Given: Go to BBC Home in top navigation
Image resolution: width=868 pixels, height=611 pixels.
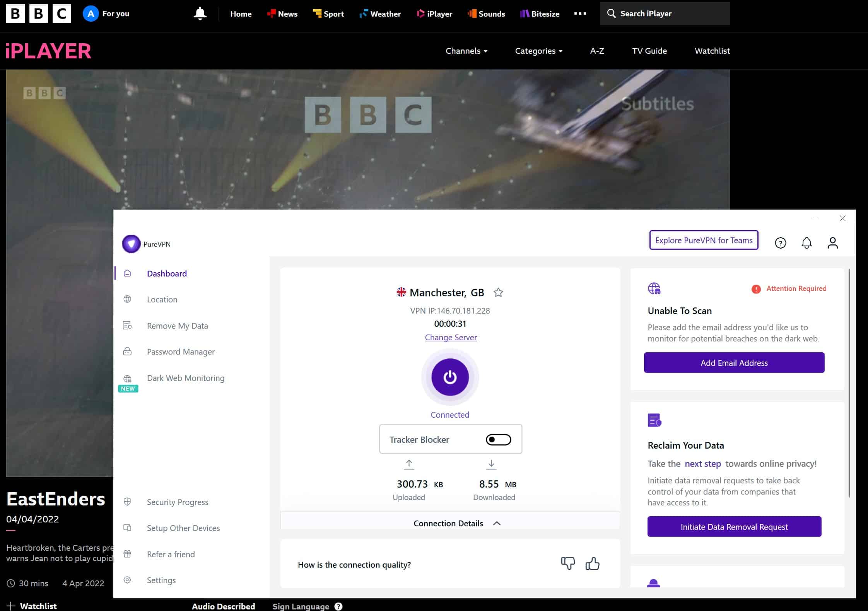Looking at the screenshot, I should [241, 14].
